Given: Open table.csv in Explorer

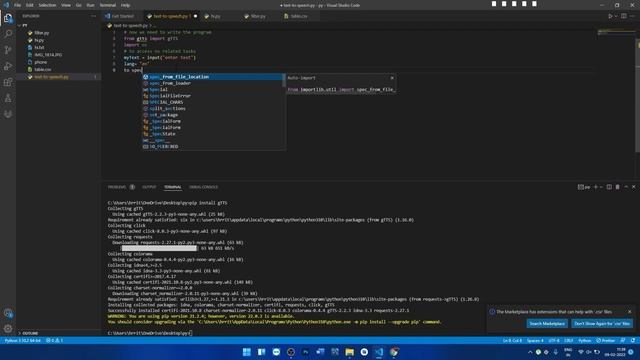Looking at the screenshot, I should (59, 69).
